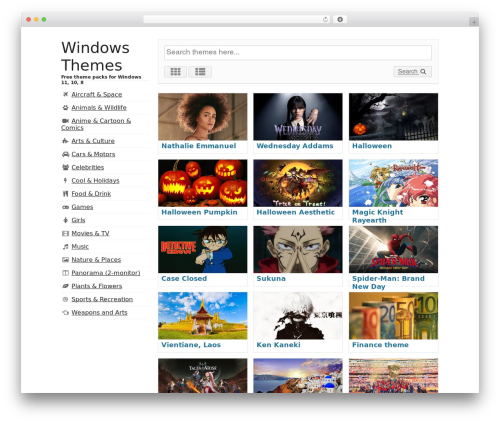This screenshot has width=500, height=423.
Task: Open the Celebrities category
Action: [x=88, y=167]
